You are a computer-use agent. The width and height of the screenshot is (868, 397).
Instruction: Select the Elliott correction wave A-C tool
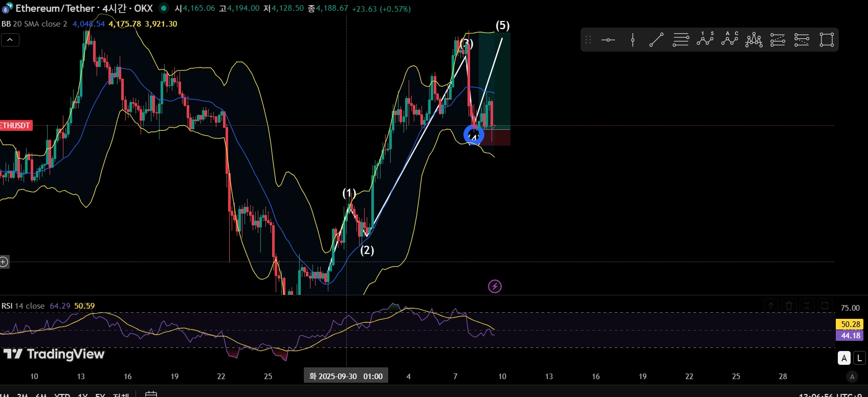click(x=729, y=40)
